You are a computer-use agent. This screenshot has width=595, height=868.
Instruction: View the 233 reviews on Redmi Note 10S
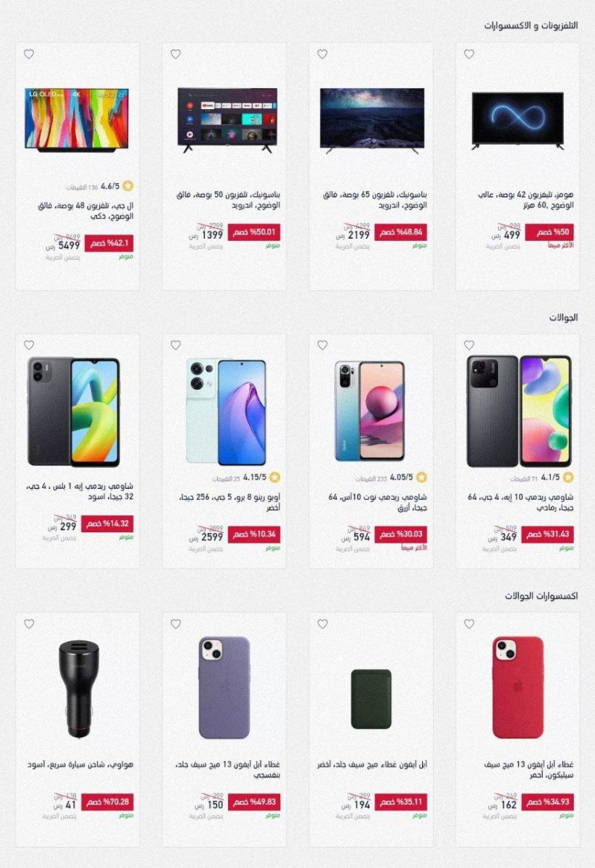pyautogui.click(x=371, y=479)
